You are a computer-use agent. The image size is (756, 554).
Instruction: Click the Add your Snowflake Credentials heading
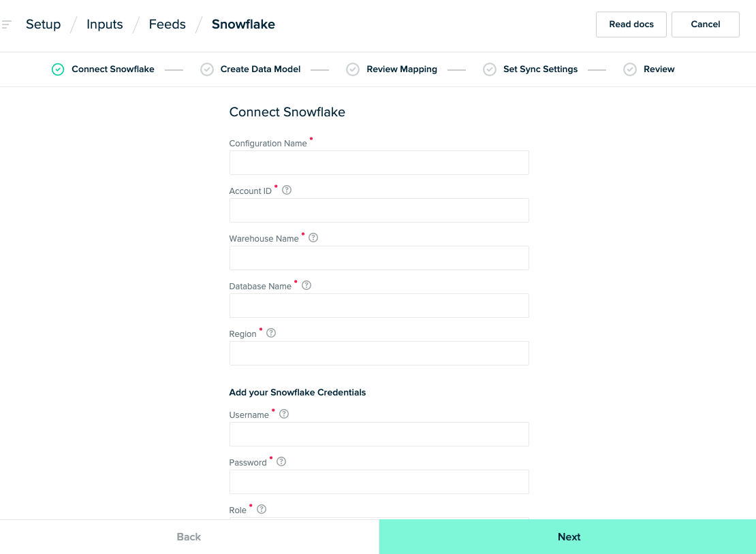(298, 393)
